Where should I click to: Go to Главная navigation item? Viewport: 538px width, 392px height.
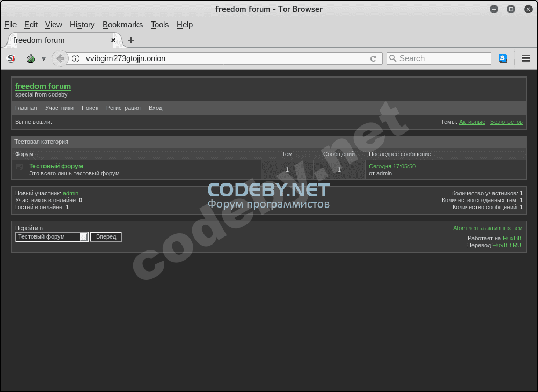click(x=26, y=108)
